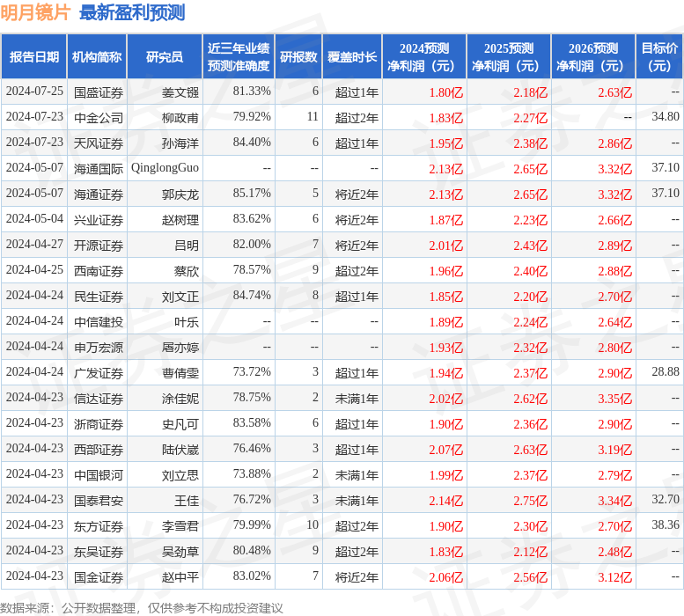684x616 pixels.
Task: Click researcher name 叶乐
Action: point(187,322)
